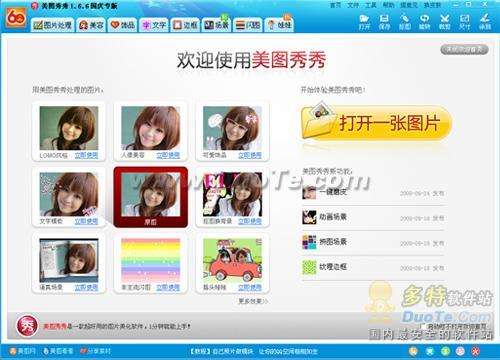Click the red 秀 logo icon
This screenshot has width=500, height=360.
point(27,326)
